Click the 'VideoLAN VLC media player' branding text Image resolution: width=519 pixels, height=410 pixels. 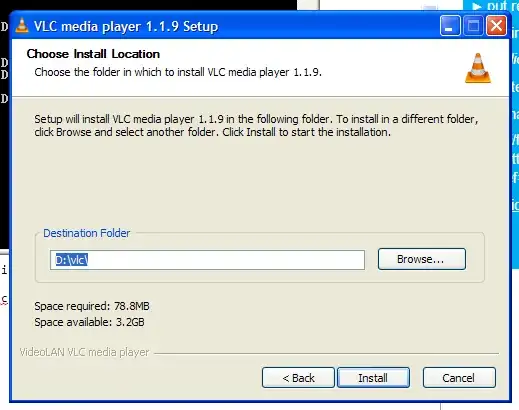pos(84,352)
